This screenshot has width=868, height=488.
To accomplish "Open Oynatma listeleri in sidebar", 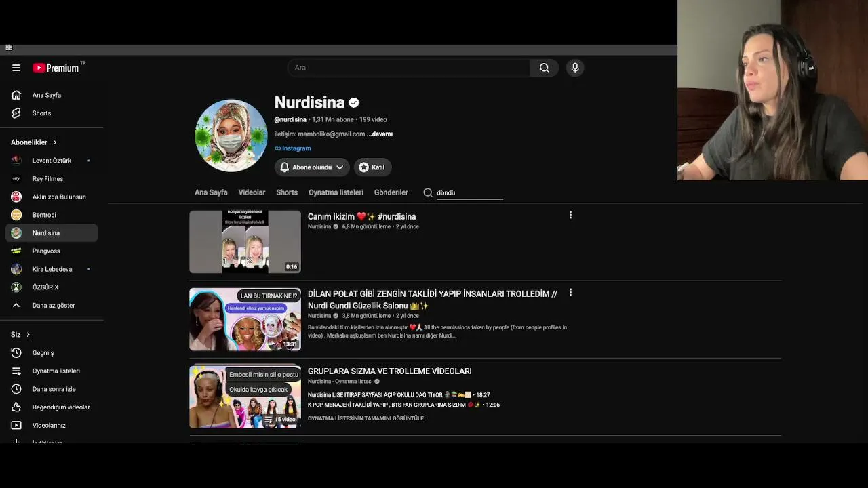I will coord(52,371).
